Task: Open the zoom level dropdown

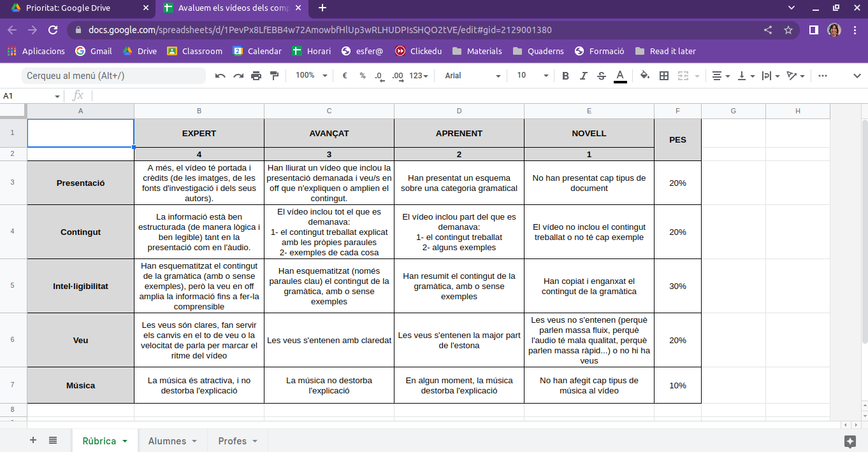Action: [x=310, y=75]
